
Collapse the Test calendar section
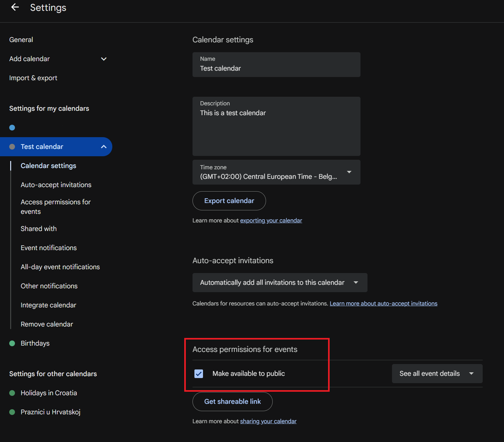(103, 147)
